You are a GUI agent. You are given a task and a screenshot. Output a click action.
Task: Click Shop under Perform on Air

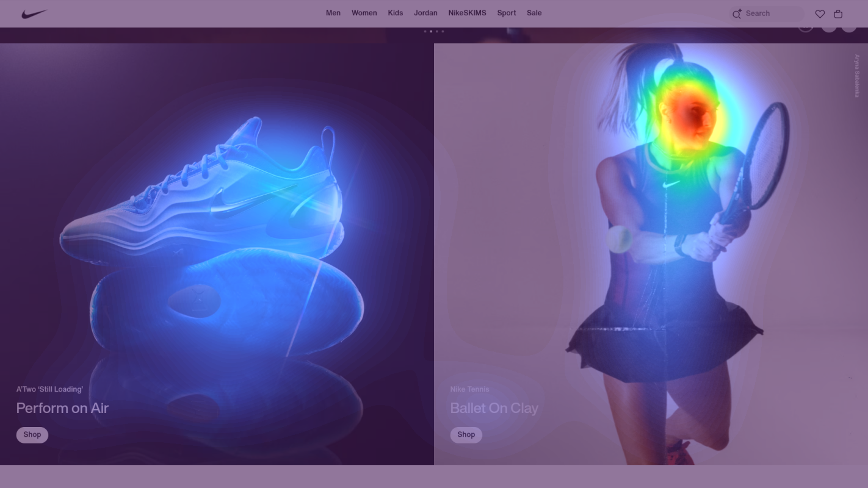point(32,435)
